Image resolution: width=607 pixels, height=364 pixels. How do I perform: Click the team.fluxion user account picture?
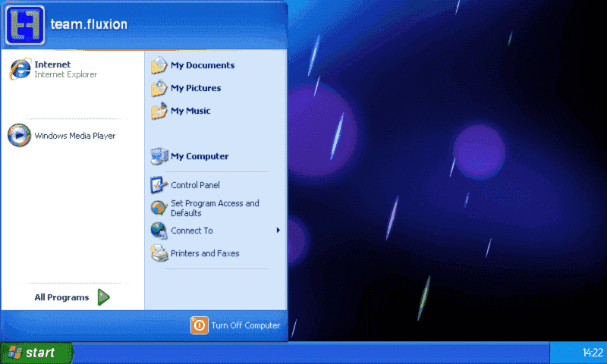[x=25, y=25]
